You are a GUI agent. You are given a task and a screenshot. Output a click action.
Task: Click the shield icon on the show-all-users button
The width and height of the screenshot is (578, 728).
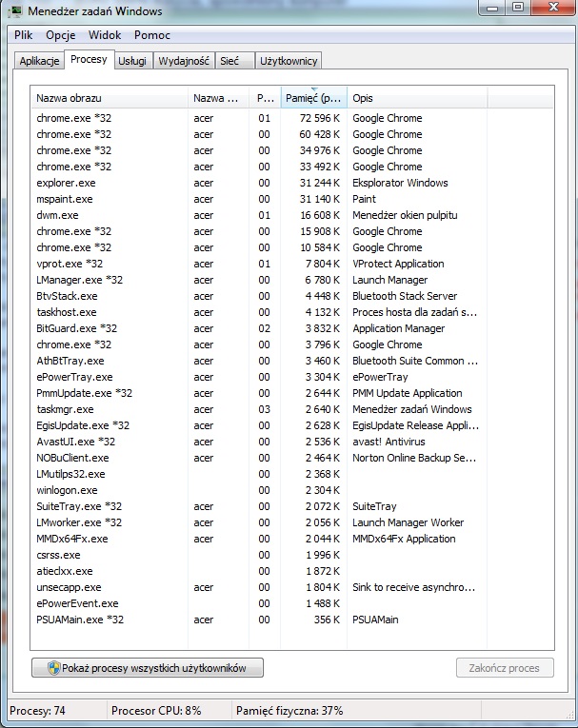(x=54, y=668)
